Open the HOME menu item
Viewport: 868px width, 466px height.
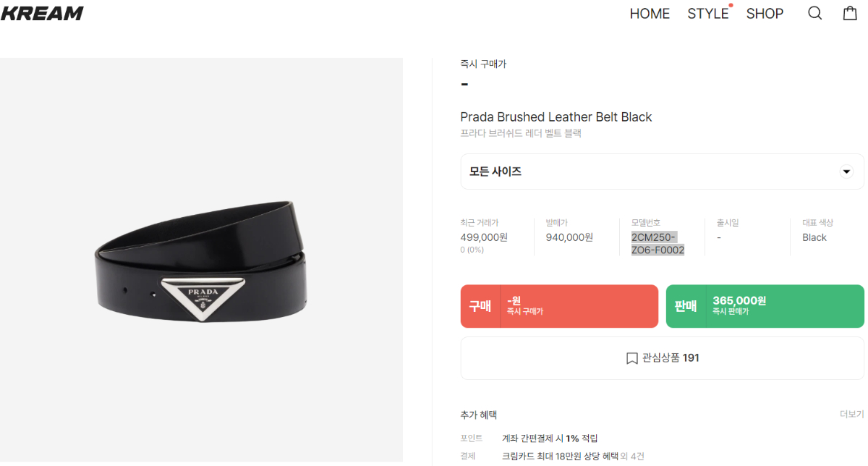click(650, 14)
